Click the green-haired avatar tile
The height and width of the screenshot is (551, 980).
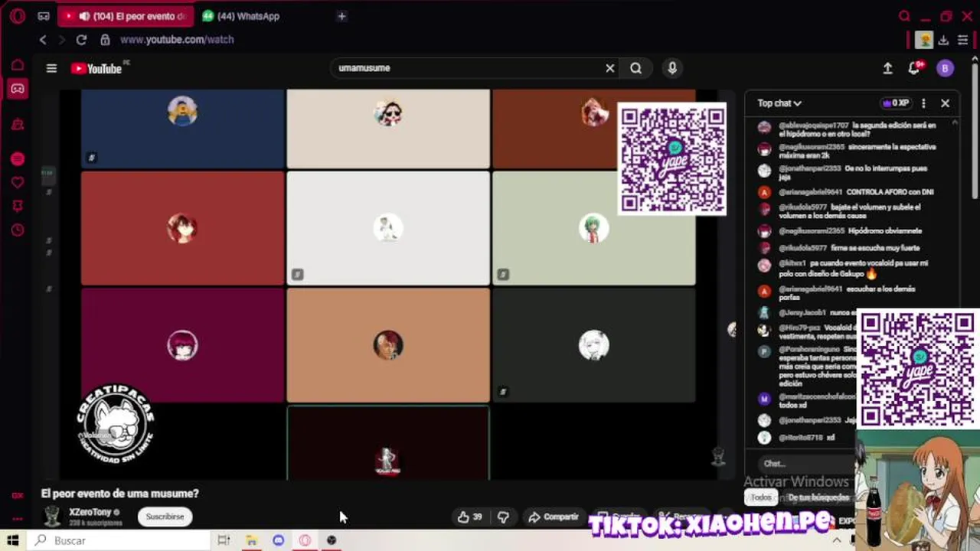coord(593,228)
